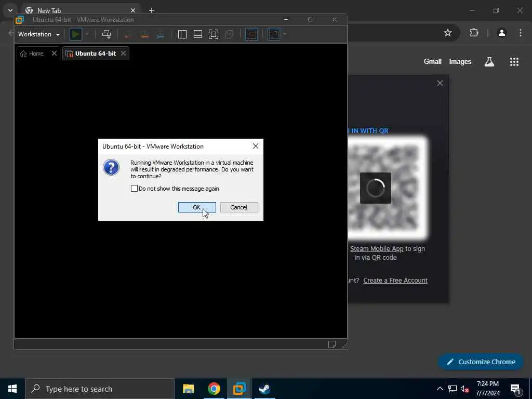Image resolution: width=532 pixels, height=399 pixels.
Task: Click Customize Chrome button
Action: click(x=481, y=362)
